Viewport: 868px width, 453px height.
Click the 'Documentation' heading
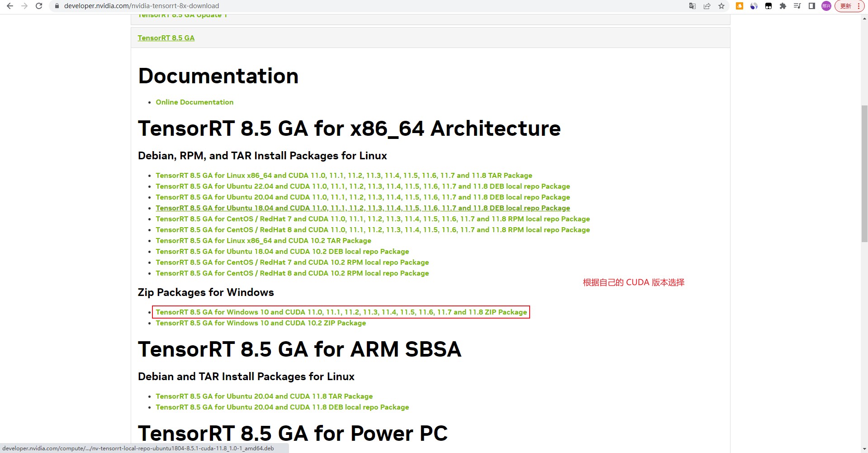218,76
